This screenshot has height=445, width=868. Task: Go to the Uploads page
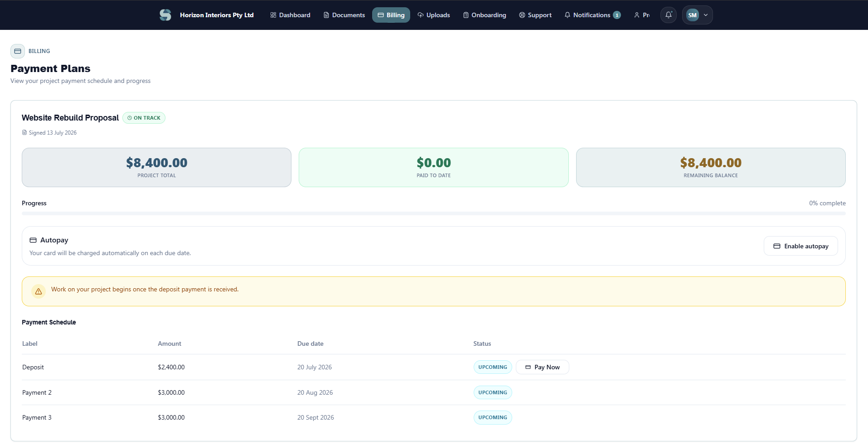[434, 15]
